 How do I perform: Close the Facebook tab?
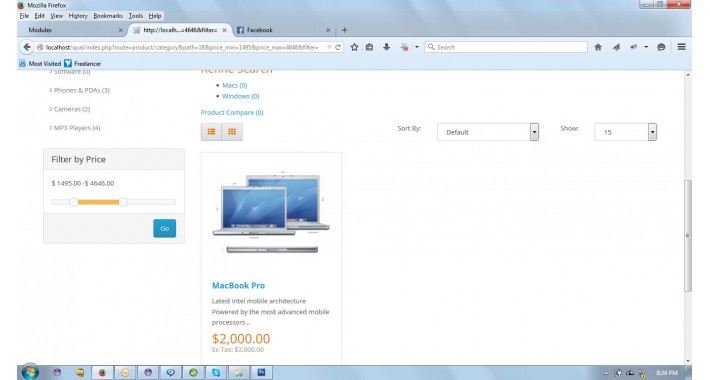(x=328, y=30)
